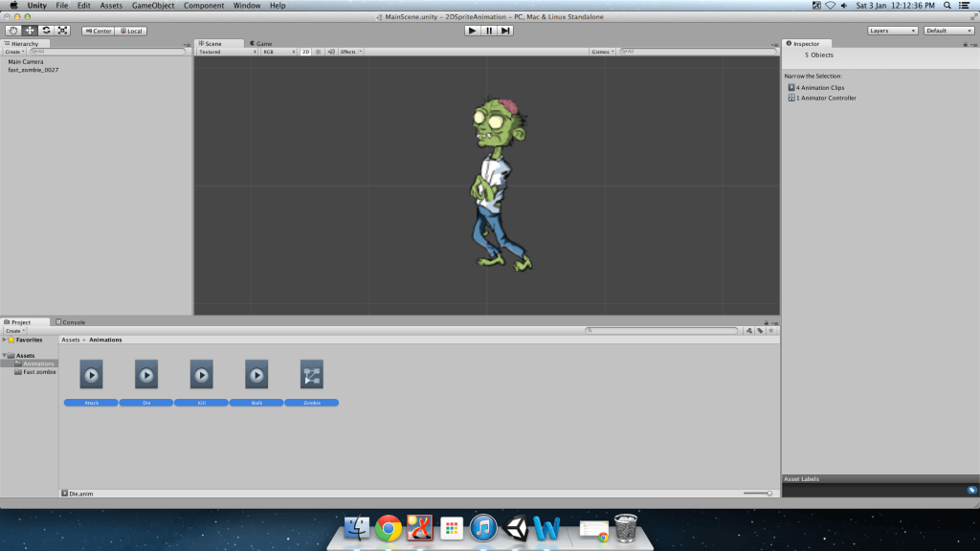
Task: Advance one frame with Step button
Action: click(505, 31)
